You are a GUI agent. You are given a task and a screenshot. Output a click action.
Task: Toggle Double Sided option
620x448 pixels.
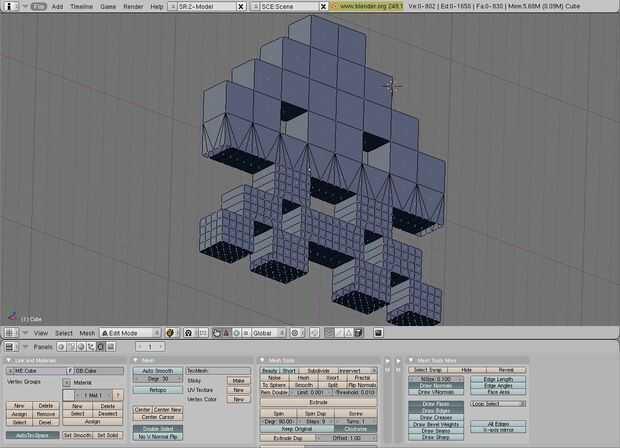point(158,429)
